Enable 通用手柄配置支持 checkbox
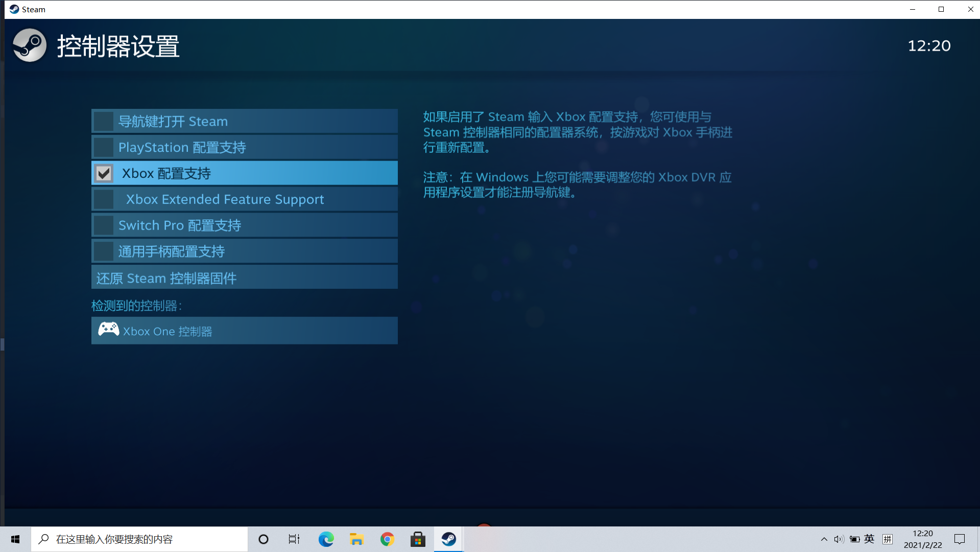This screenshot has width=980, height=552. point(104,251)
